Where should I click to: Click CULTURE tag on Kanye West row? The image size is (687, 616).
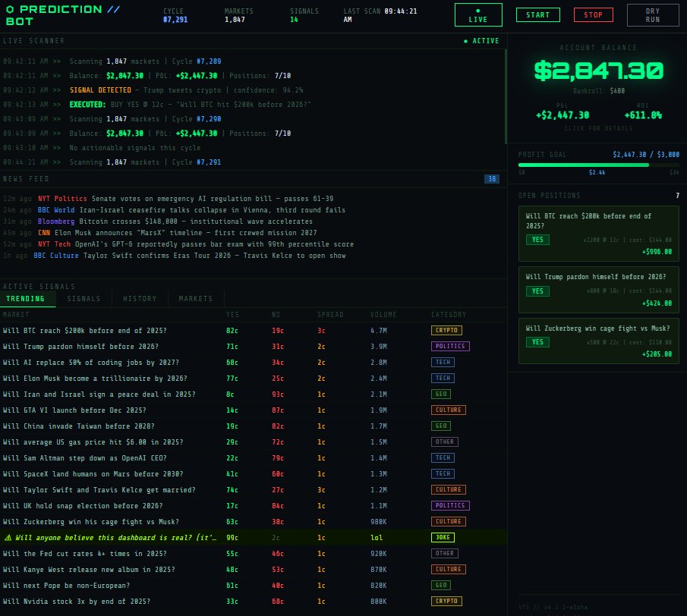tap(448, 569)
